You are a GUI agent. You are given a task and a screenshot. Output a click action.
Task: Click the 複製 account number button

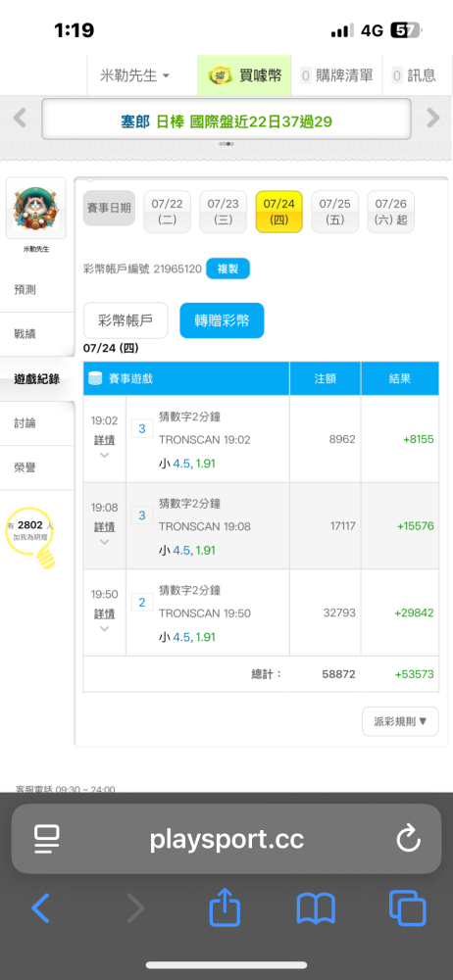coord(227,269)
